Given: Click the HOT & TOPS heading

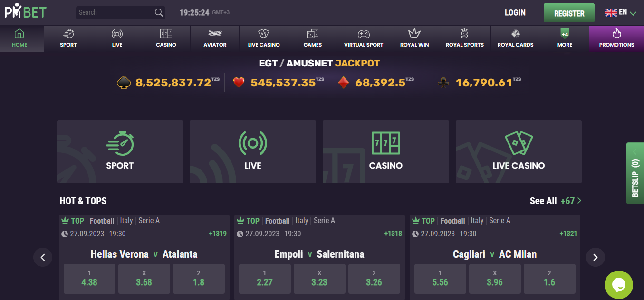Looking at the screenshot, I should [x=83, y=201].
